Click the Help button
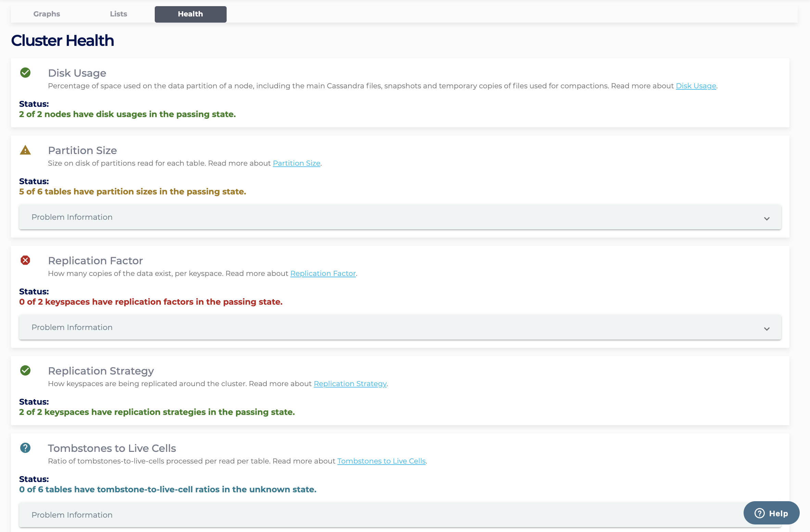Viewport: 810px width, 532px height. (771, 513)
